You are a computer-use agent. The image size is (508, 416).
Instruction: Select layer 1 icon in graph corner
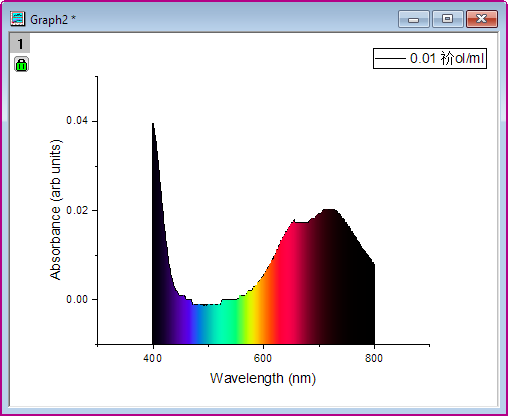[20, 43]
